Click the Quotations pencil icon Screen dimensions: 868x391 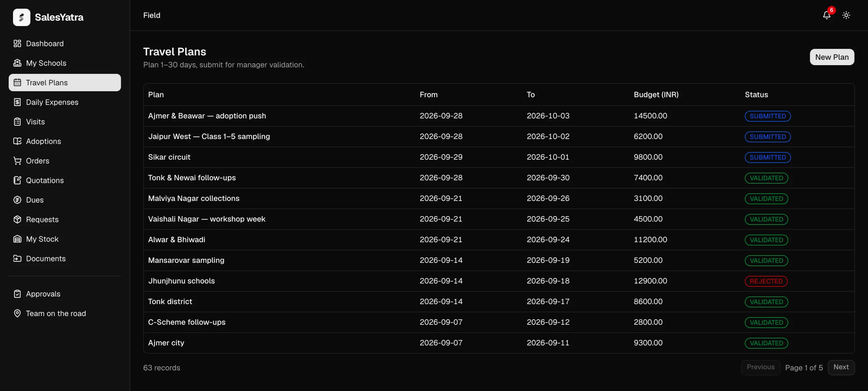tap(17, 180)
